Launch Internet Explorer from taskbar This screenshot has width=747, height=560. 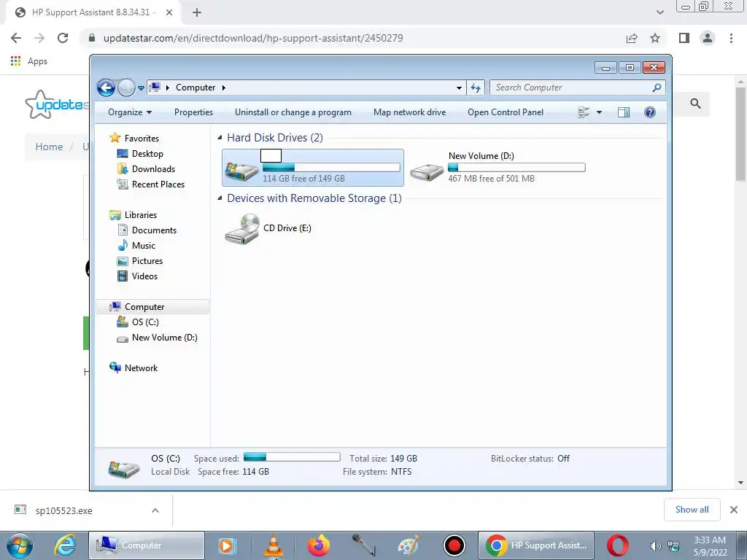pyautogui.click(x=65, y=545)
